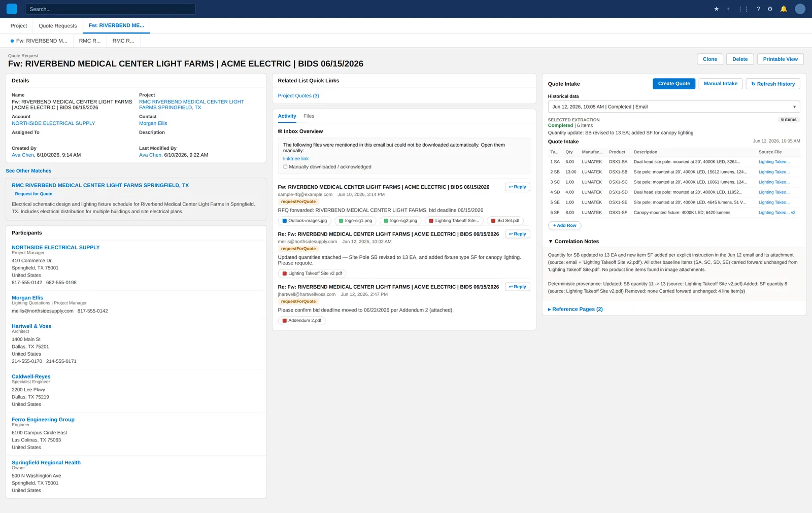Screen dimensions: 812x513
Task: Open the first RMC R... subtab
Action: (90, 41)
